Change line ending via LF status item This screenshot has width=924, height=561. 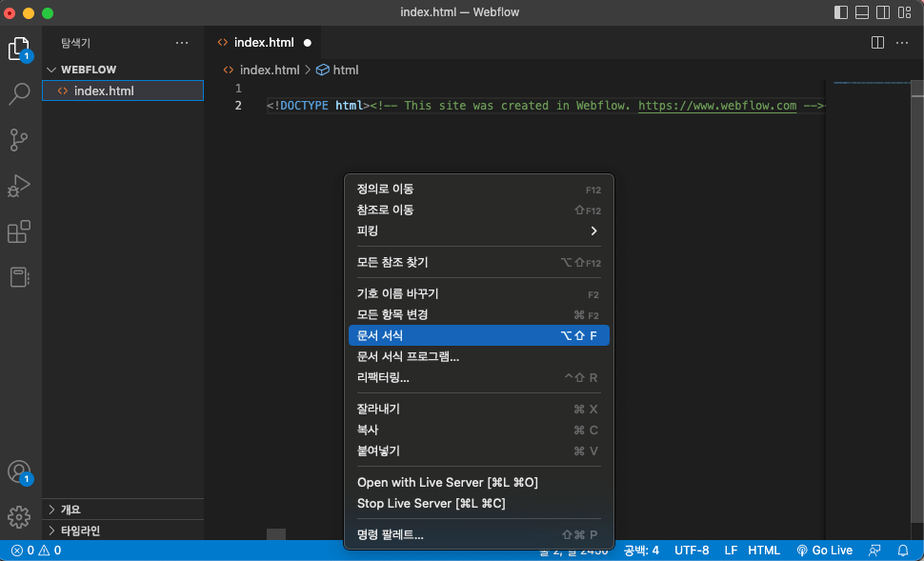(x=731, y=551)
